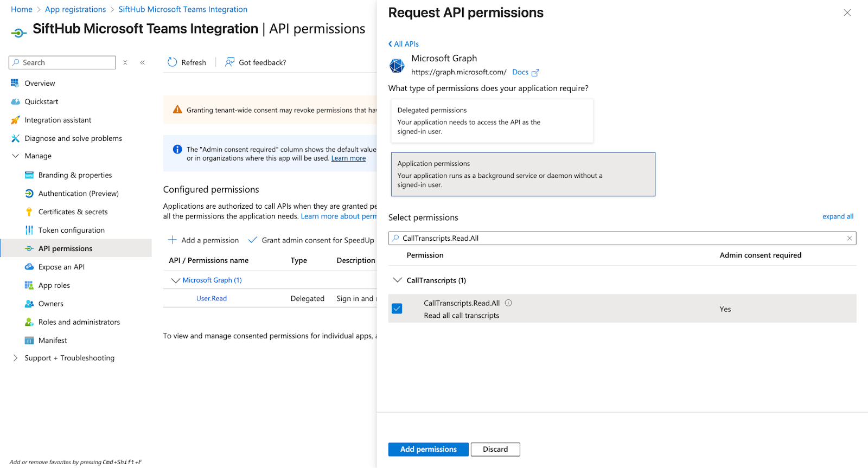868x468 pixels.
Task: Select the Delegated permissions card
Action: (492, 121)
